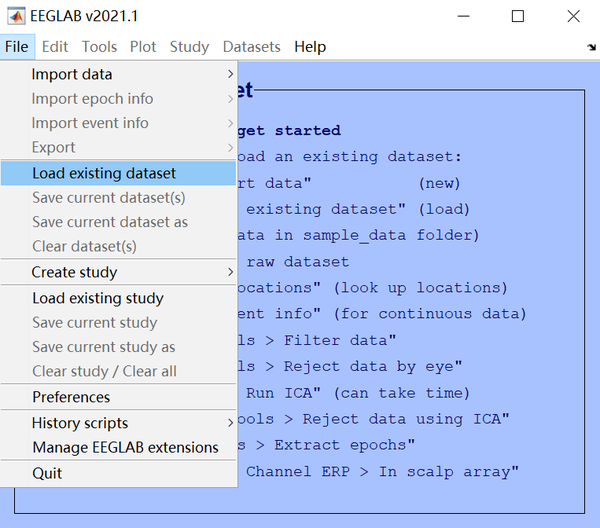Select Load existing dataset

click(x=104, y=173)
